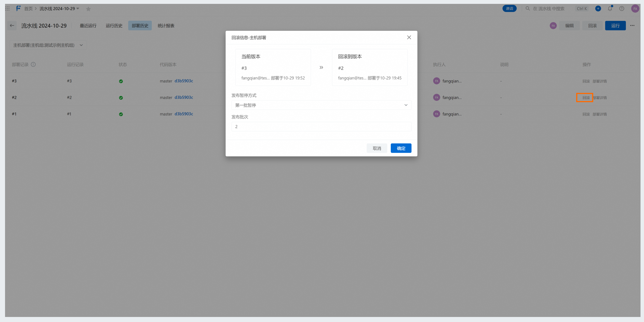Click the header 回滚 button
Image resolution: width=644 pixels, height=322 pixels.
(592, 26)
